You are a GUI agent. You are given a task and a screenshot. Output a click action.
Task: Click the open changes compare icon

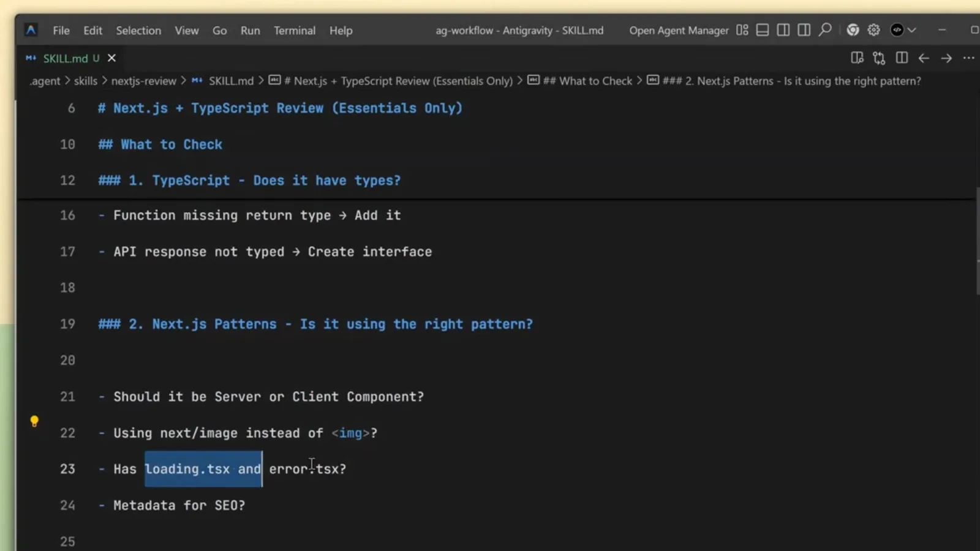880,58
